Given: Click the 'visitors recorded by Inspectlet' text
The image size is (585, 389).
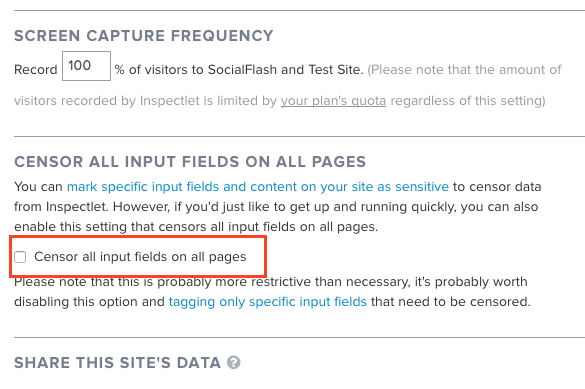Looking at the screenshot, I should [x=146, y=101].
